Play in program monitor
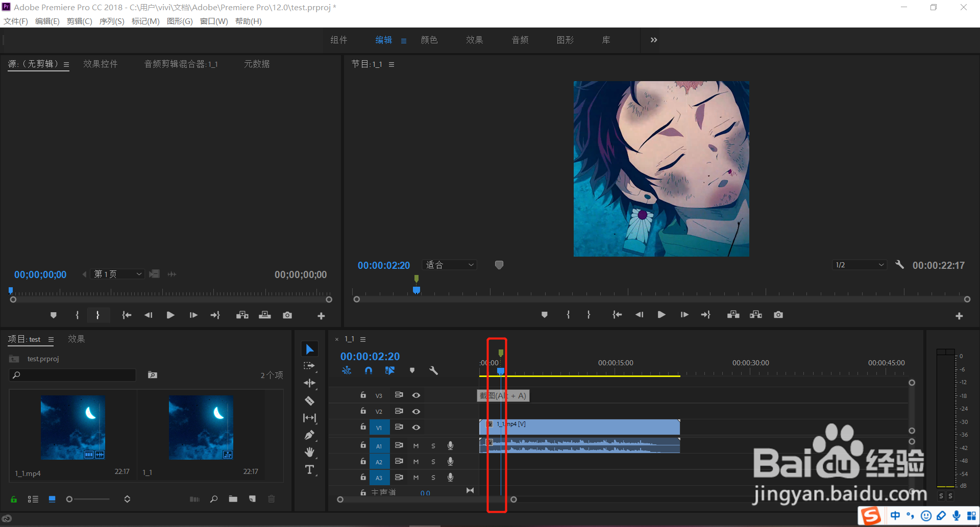 (x=661, y=315)
